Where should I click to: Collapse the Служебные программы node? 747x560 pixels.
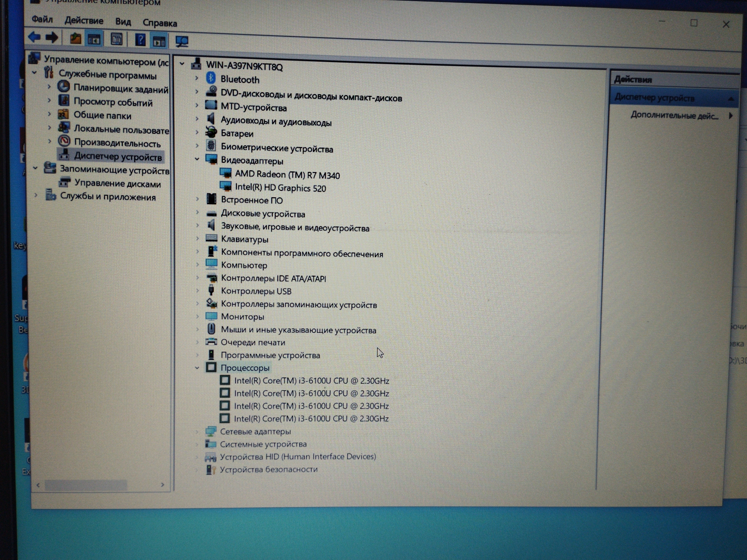tap(34, 72)
